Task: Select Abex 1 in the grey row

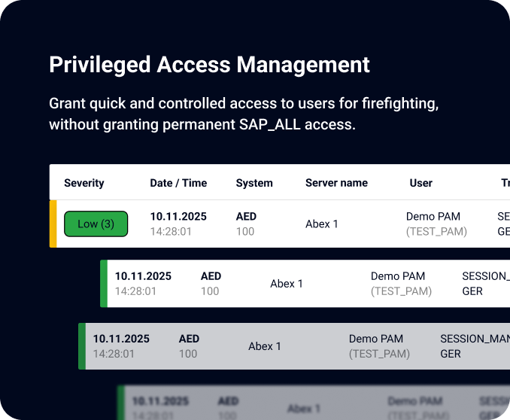Action: pos(265,346)
